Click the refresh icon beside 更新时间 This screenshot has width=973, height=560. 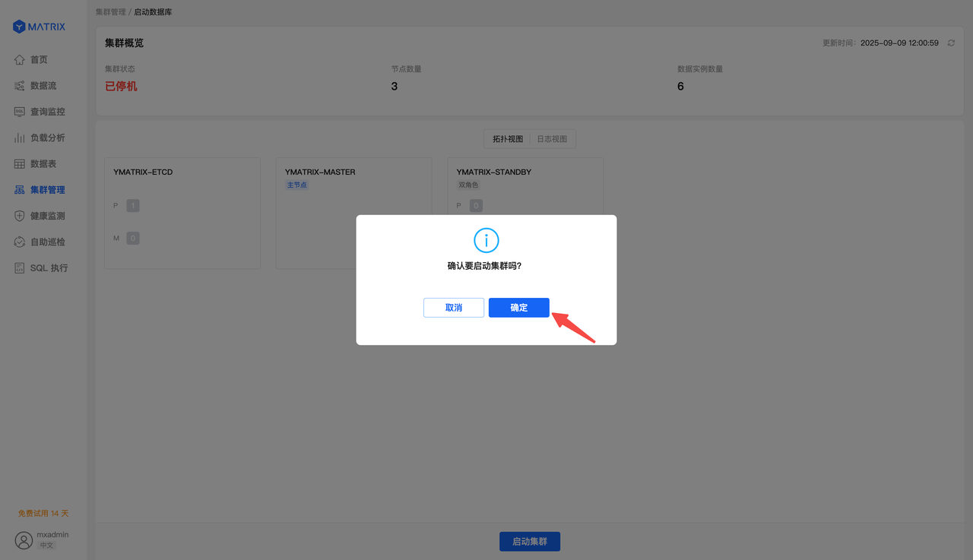coord(951,43)
